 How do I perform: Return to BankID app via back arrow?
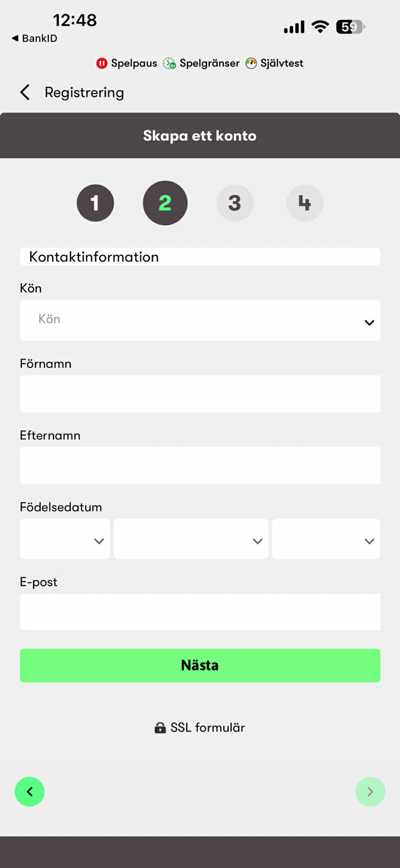[15, 38]
